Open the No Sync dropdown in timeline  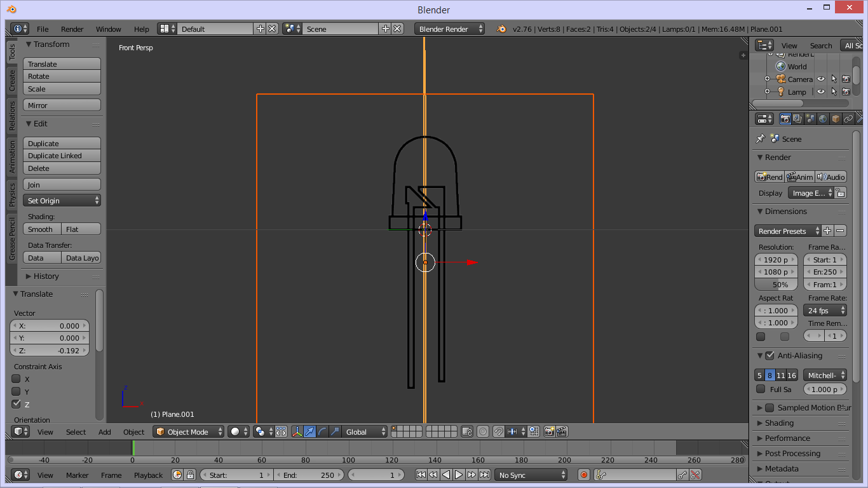coord(531,475)
